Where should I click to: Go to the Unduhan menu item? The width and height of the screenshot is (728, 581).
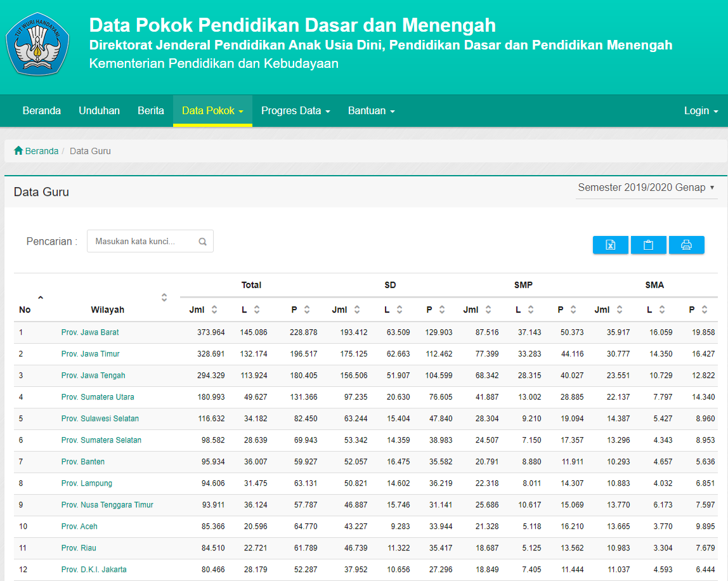pyautogui.click(x=99, y=111)
